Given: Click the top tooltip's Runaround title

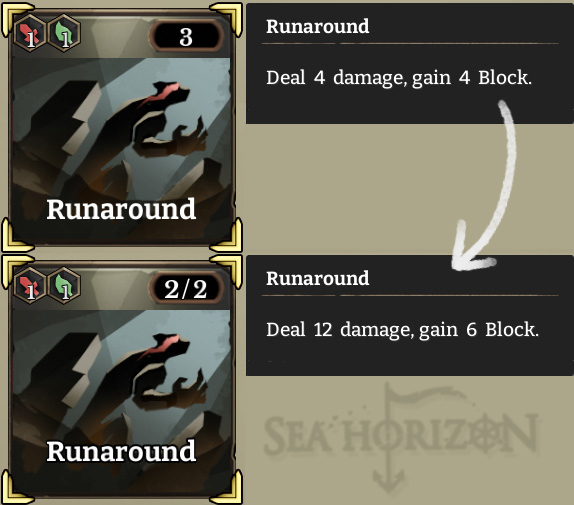Looking at the screenshot, I should coord(317,26).
